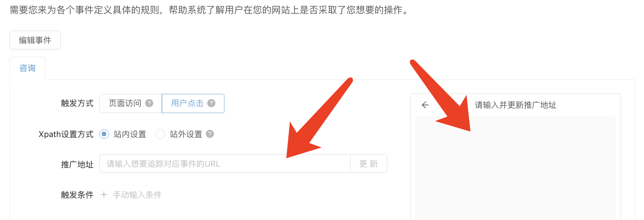Open help tooltip beside 用户点击

[211, 103]
